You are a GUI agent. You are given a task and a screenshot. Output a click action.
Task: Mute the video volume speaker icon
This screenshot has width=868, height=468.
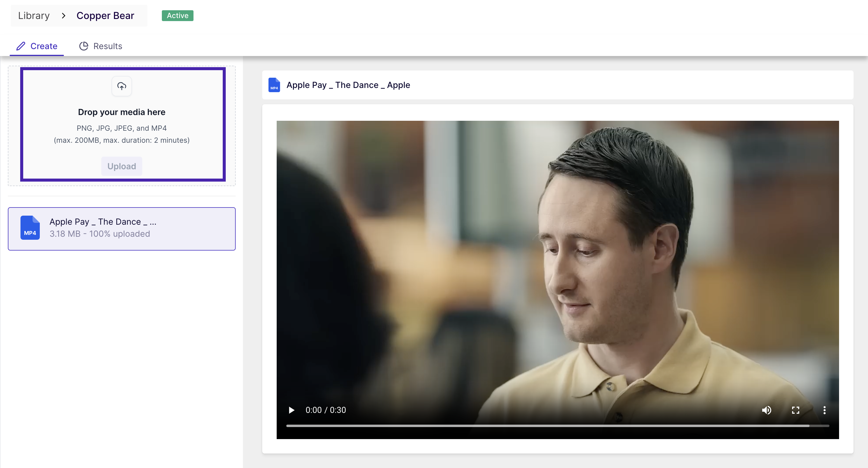766,410
